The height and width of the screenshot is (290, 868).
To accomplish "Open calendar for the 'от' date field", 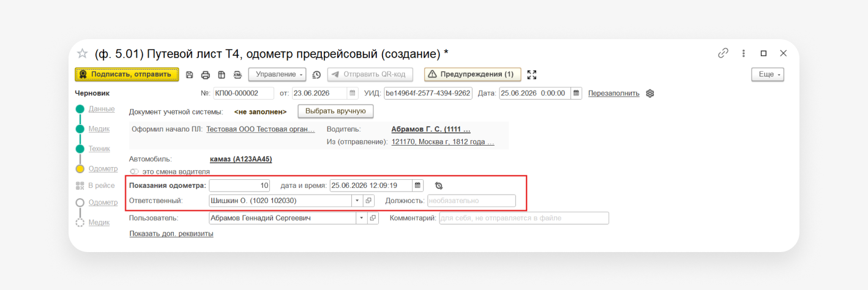I will click(353, 94).
